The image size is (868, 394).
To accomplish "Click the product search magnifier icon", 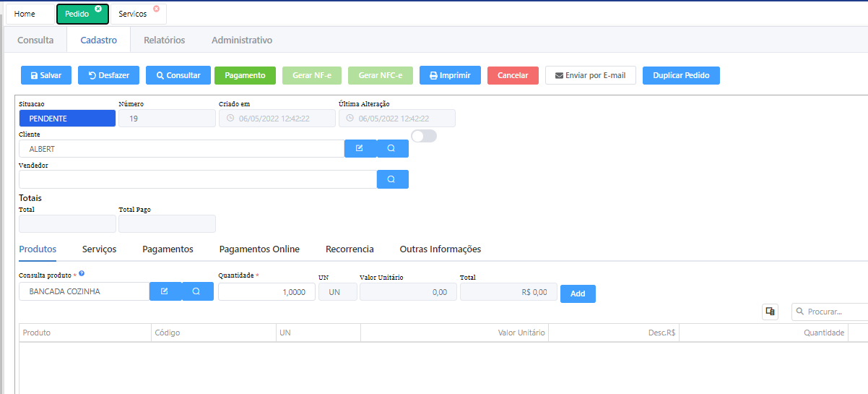I will 197,291.
